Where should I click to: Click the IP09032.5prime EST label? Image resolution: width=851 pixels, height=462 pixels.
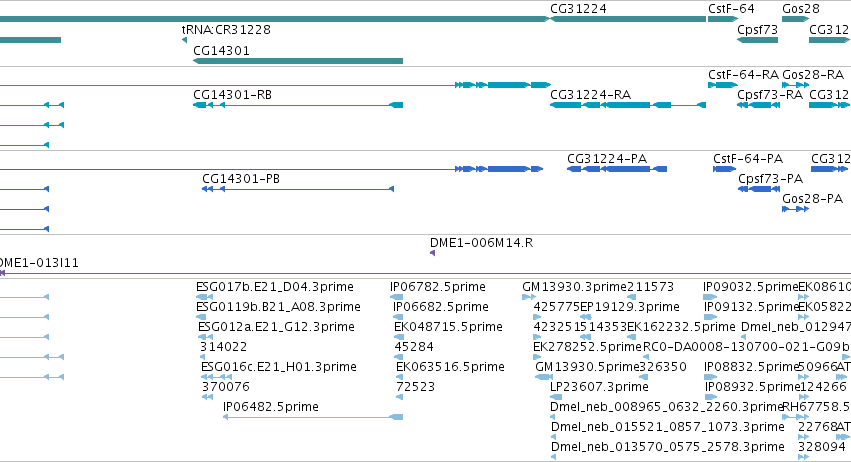[x=751, y=287]
